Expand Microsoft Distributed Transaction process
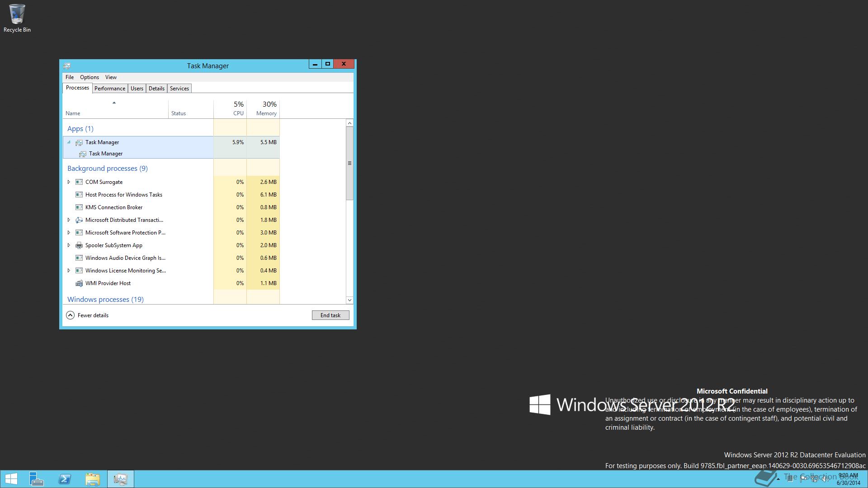This screenshot has width=868, height=488. point(69,220)
